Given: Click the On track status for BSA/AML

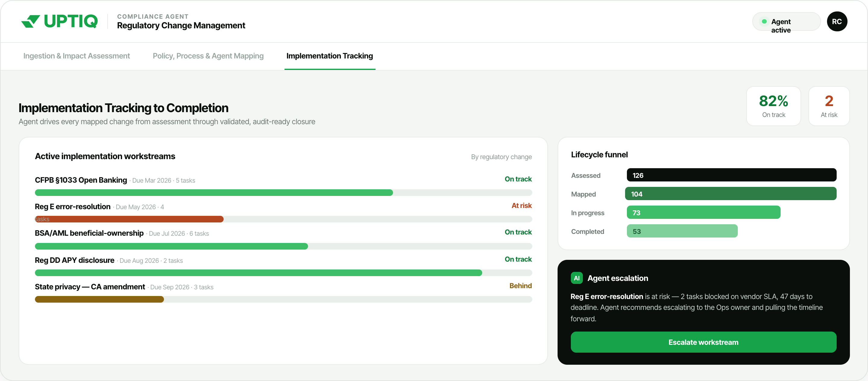Looking at the screenshot, I should coord(518,232).
